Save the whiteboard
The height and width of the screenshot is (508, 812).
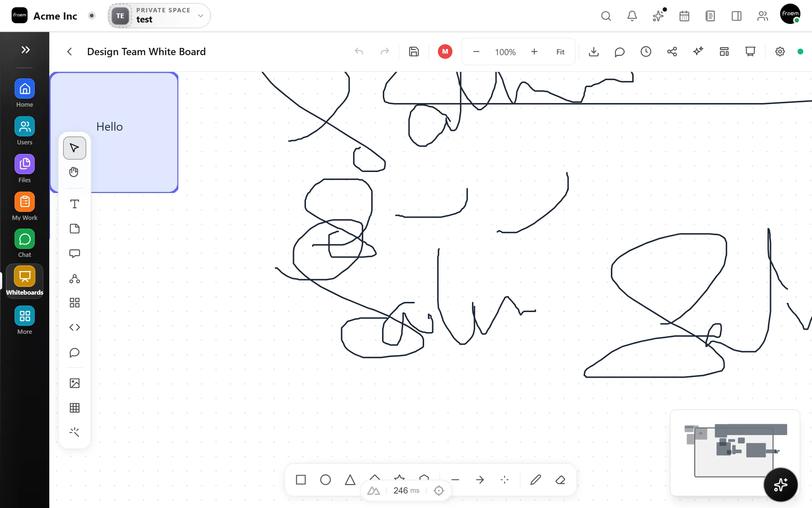414,52
